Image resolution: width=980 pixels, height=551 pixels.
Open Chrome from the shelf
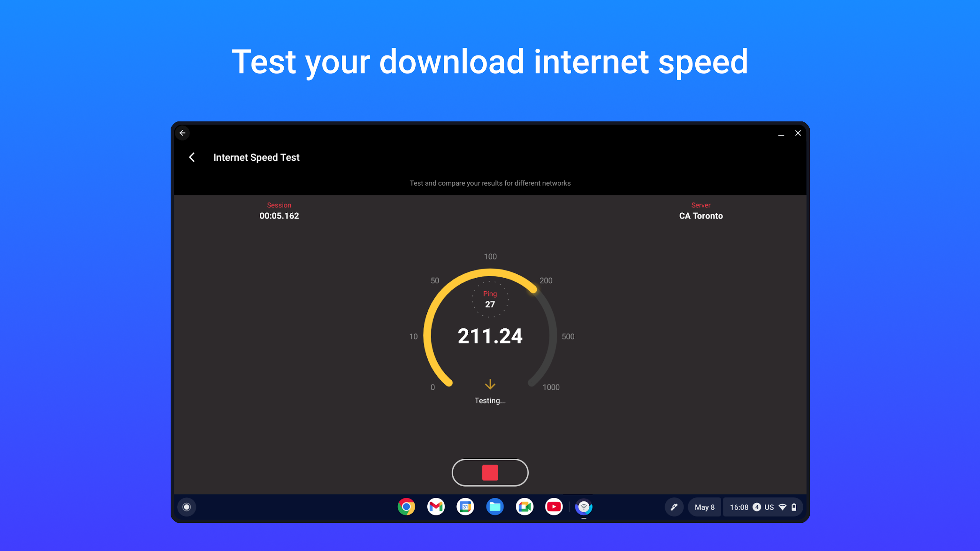(x=406, y=507)
